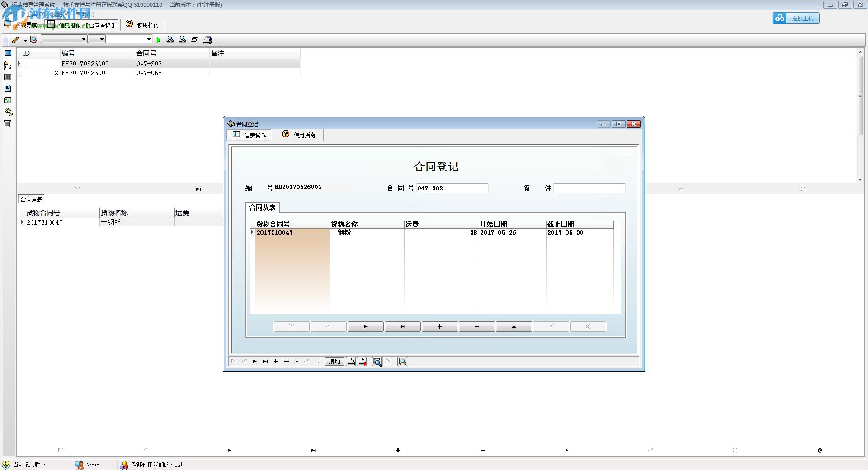
Task: Click the zoom-in magnifier toolbar icon
Action: [170, 40]
